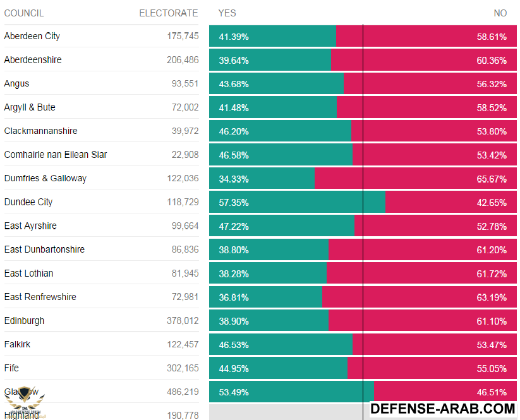This screenshot has height=420, width=520.
Task: Click Aberdeenshire's red 60.36% No bar
Action: 423,61
